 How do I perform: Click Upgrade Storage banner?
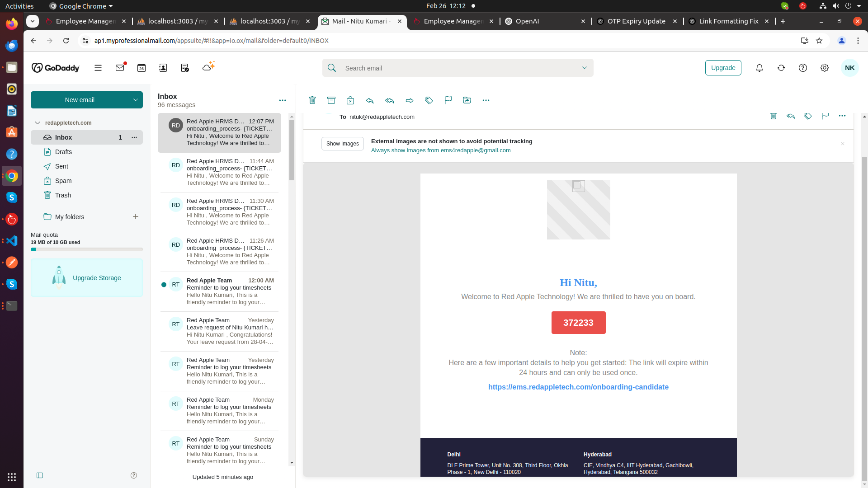click(x=87, y=278)
